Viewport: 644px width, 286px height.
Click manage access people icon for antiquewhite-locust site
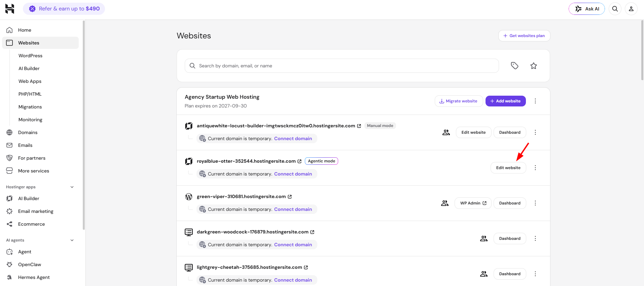coord(446,132)
